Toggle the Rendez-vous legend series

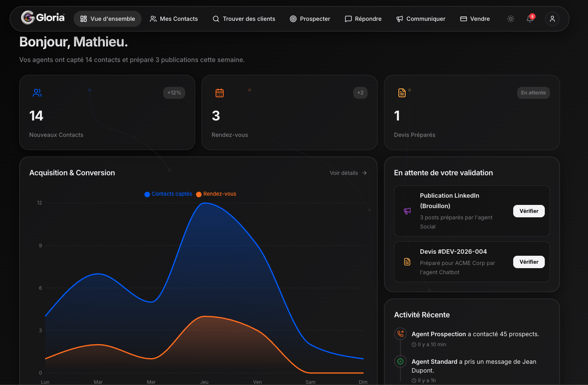coord(216,194)
